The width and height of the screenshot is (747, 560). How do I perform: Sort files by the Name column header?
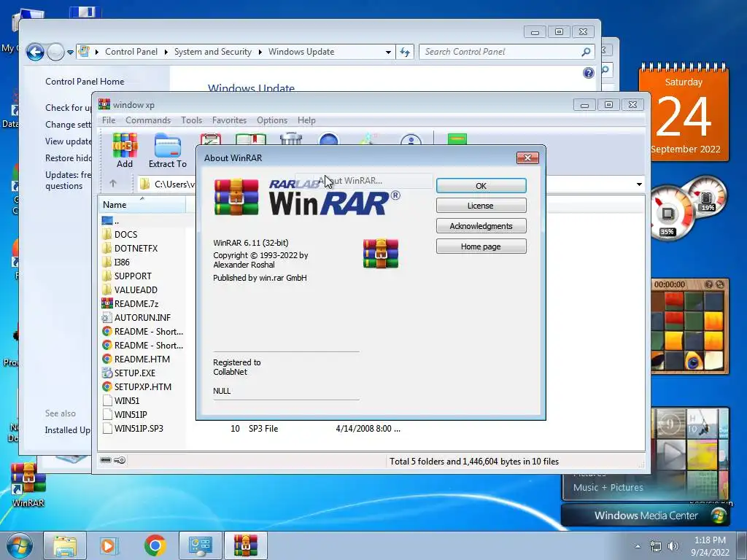pos(142,205)
